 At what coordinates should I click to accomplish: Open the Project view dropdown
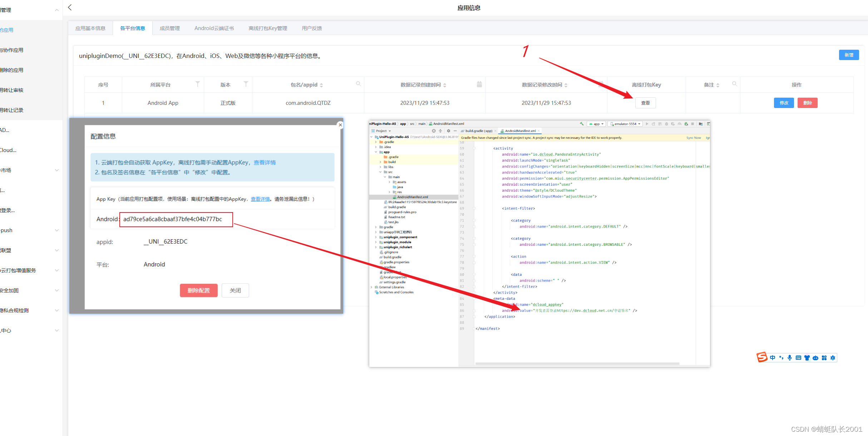(381, 131)
